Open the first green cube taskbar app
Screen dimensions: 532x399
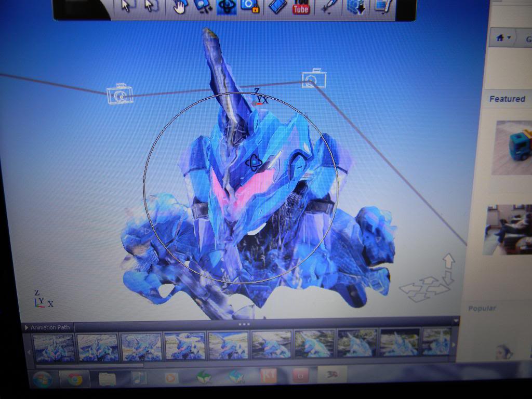pyautogui.click(x=204, y=377)
